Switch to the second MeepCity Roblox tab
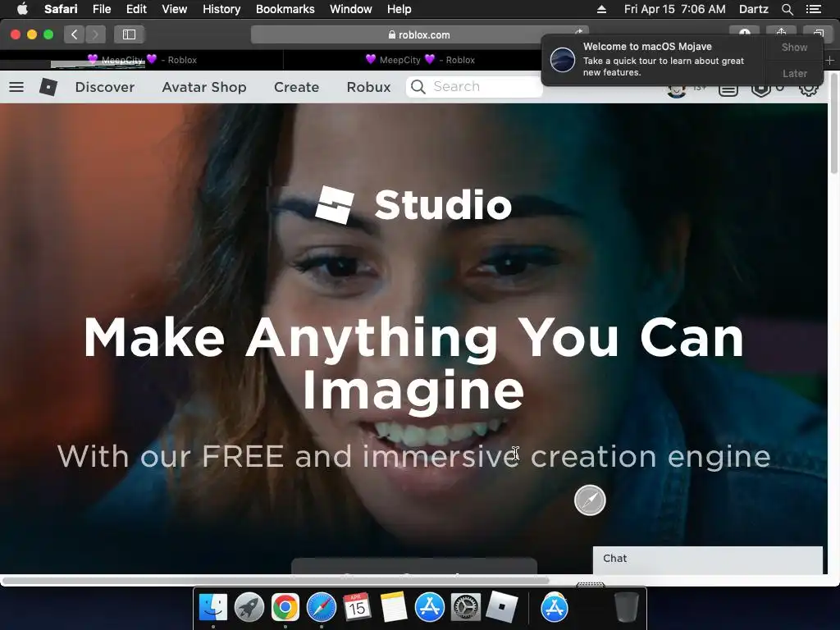Screen dimensions: 840x630 pyautogui.click(x=420, y=60)
